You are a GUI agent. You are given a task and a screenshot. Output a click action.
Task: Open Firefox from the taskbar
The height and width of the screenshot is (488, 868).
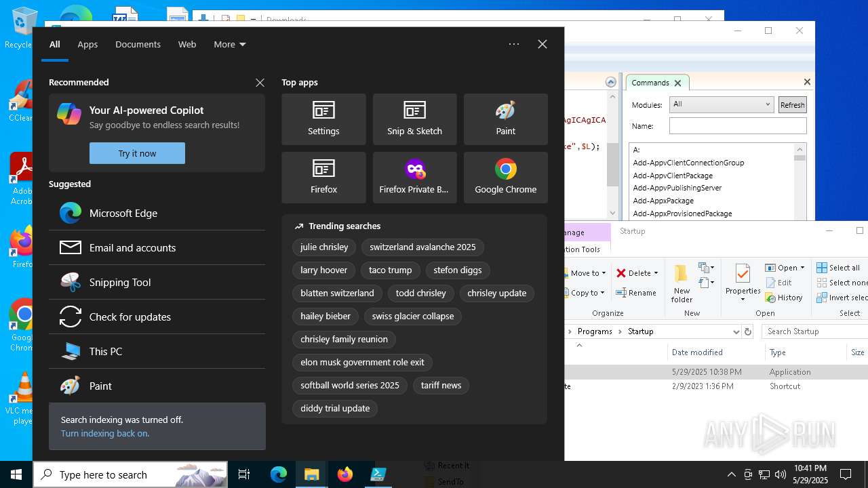tap(344, 474)
